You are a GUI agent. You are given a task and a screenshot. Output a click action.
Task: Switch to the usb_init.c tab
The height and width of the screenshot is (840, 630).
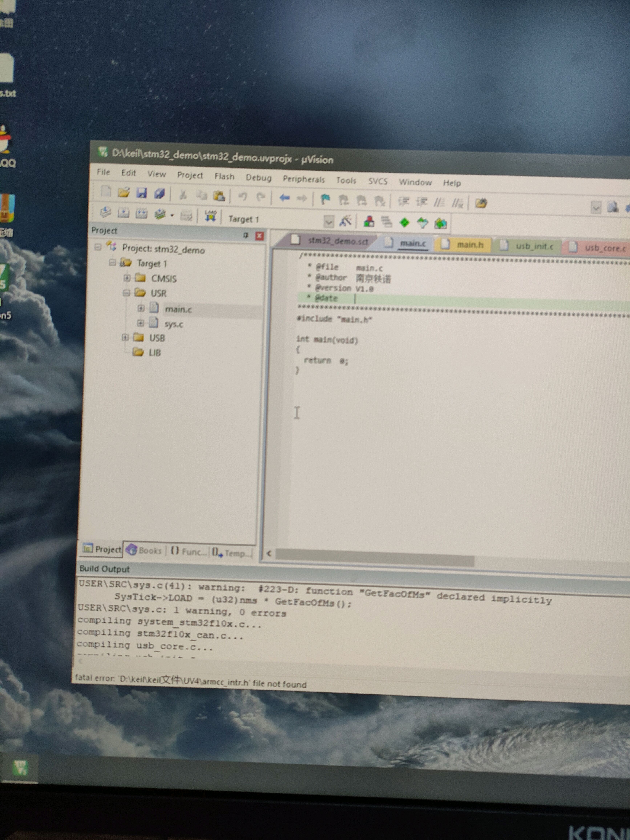(x=534, y=246)
